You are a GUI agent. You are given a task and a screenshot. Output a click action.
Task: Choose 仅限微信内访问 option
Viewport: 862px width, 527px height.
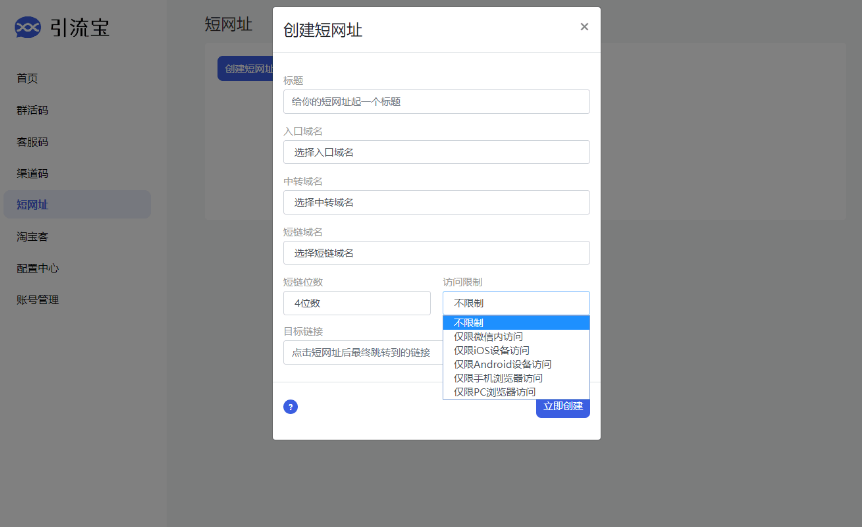coord(516,336)
